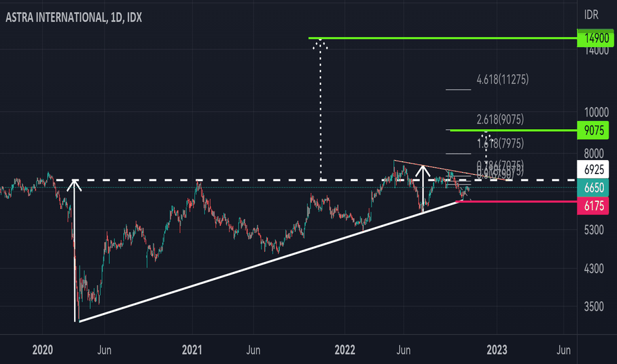Click the 4300 price axis label
Viewport: 617px width, 364px height.
tap(594, 269)
